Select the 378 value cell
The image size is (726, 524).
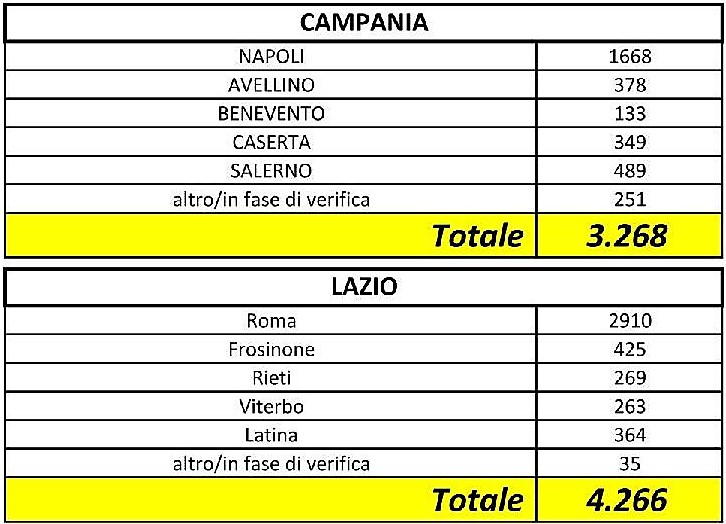pyautogui.click(x=629, y=85)
